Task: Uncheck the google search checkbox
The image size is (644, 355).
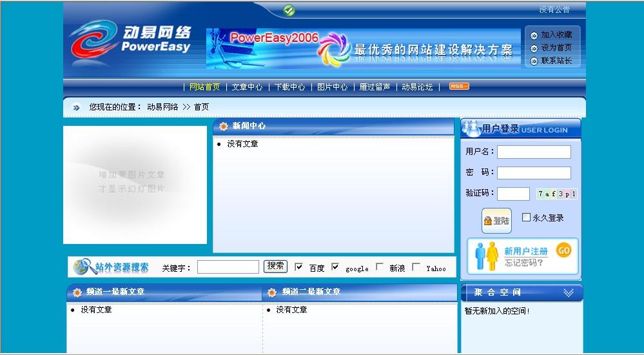Action: (x=335, y=267)
